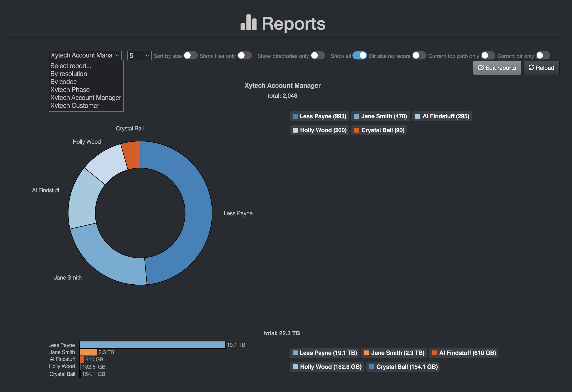Click Crystal Ball (90) legend orange square
Image resolution: width=572 pixels, height=392 pixels.
pyautogui.click(x=356, y=130)
